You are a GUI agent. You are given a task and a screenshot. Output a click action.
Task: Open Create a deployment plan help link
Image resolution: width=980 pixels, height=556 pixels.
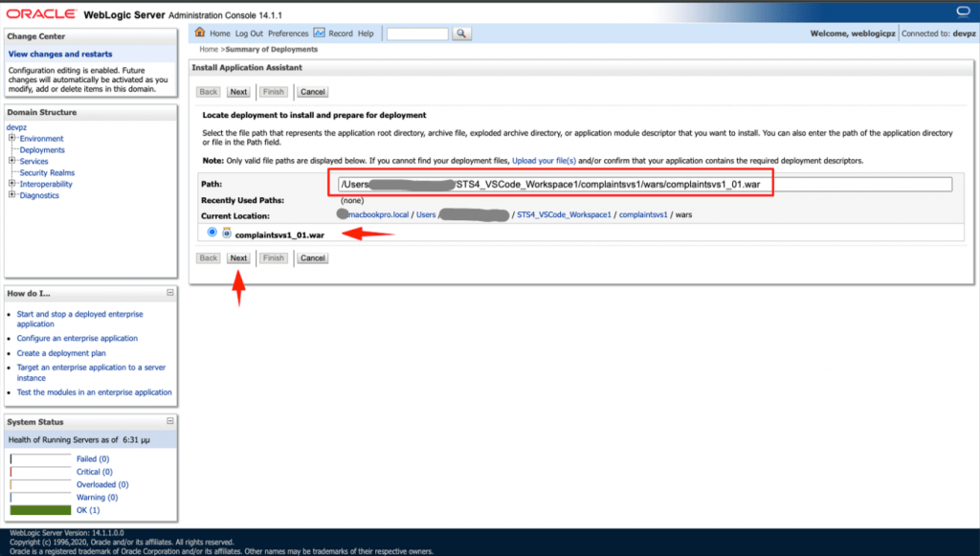[x=61, y=353]
